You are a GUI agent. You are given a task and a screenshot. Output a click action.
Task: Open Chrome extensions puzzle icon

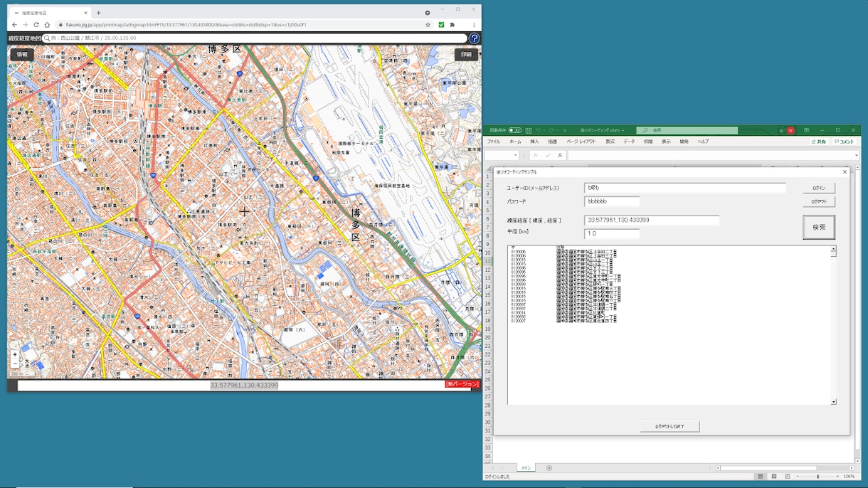452,25
